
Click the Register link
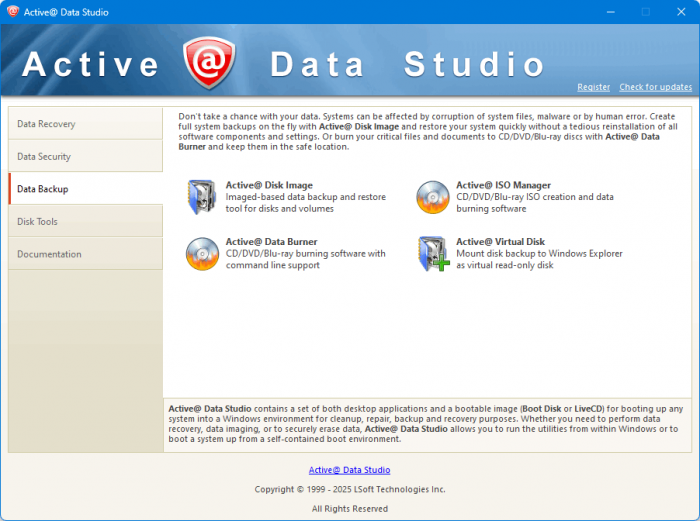click(593, 87)
